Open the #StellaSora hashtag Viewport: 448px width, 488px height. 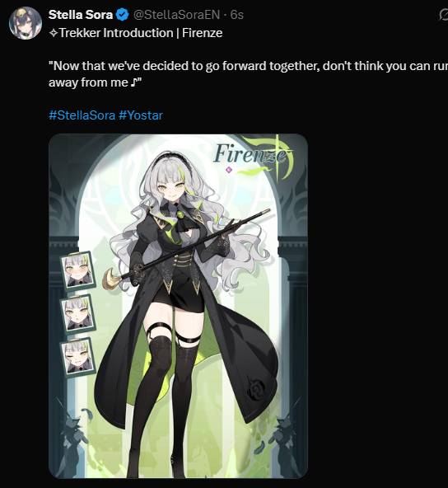[x=82, y=115]
